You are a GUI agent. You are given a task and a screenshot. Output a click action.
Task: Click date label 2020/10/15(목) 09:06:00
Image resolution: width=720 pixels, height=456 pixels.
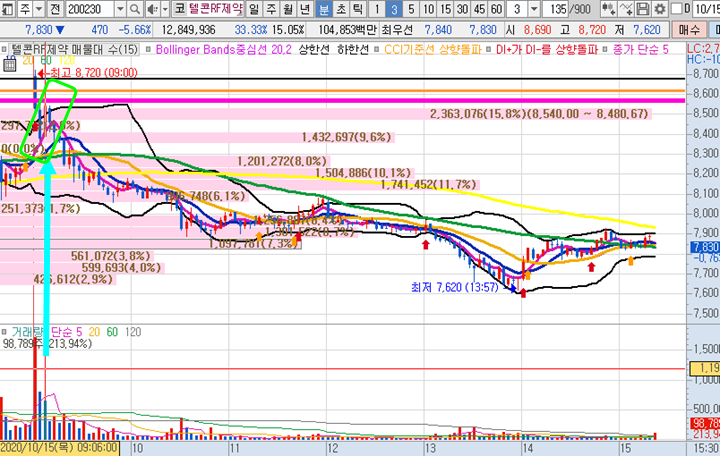(60, 448)
